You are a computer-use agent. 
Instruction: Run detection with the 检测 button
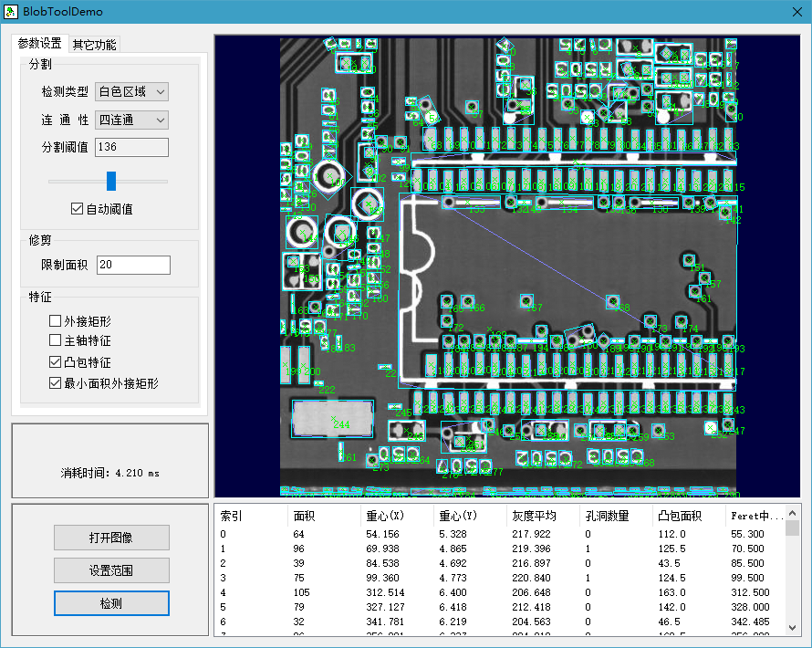pyautogui.click(x=111, y=603)
